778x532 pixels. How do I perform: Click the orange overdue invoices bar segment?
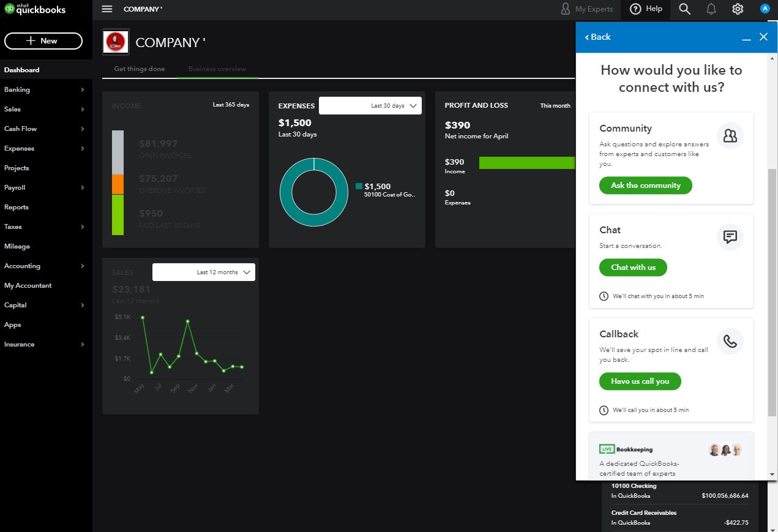coord(118,184)
